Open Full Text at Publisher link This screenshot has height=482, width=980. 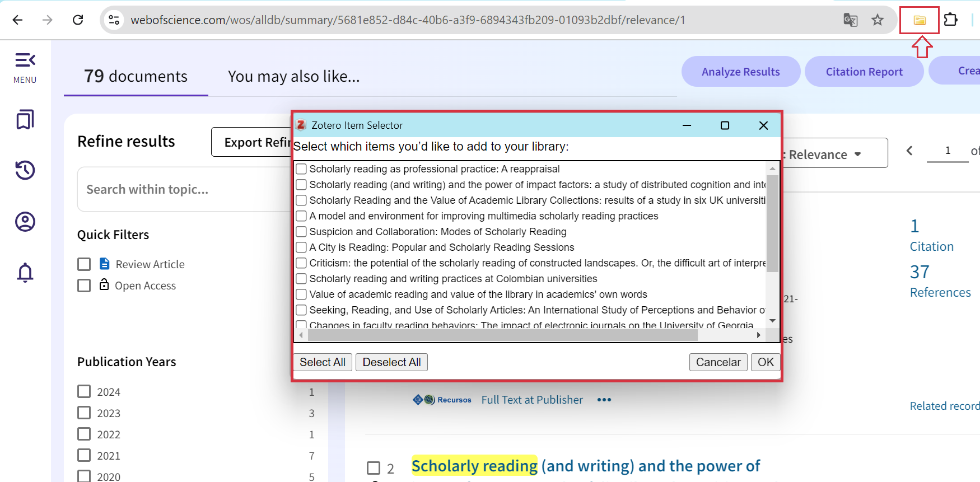(532, 400)
